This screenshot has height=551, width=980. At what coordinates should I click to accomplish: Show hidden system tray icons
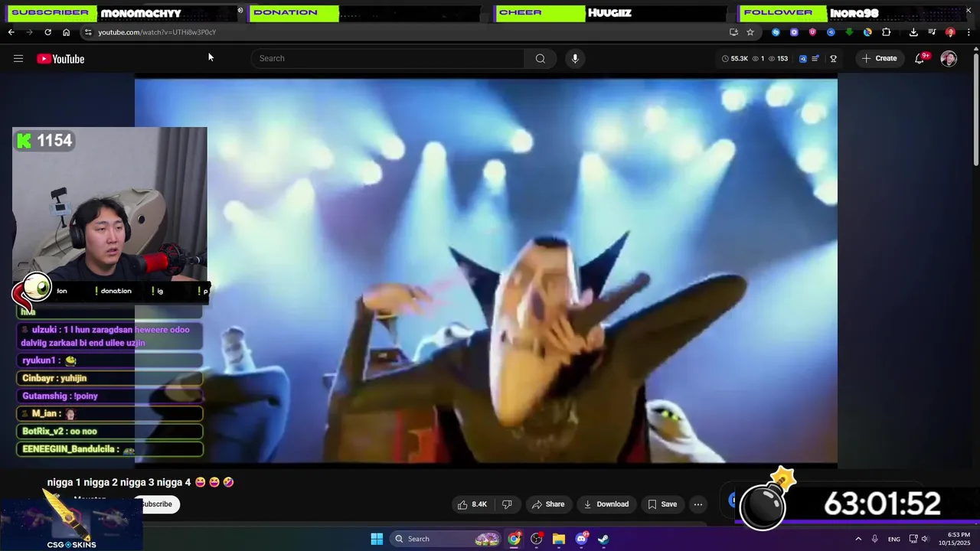click(858, 539)
